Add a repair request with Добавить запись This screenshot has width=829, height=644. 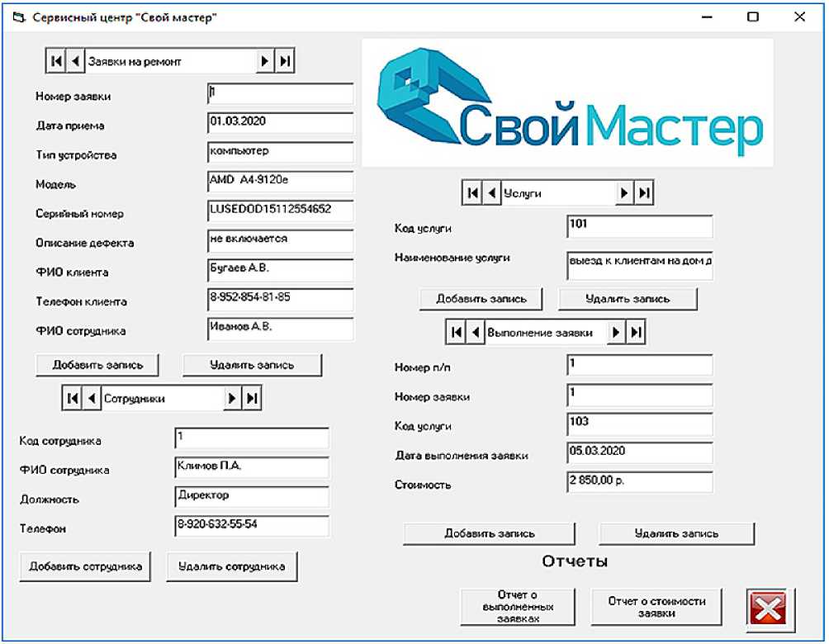click(x=97, y=366)
